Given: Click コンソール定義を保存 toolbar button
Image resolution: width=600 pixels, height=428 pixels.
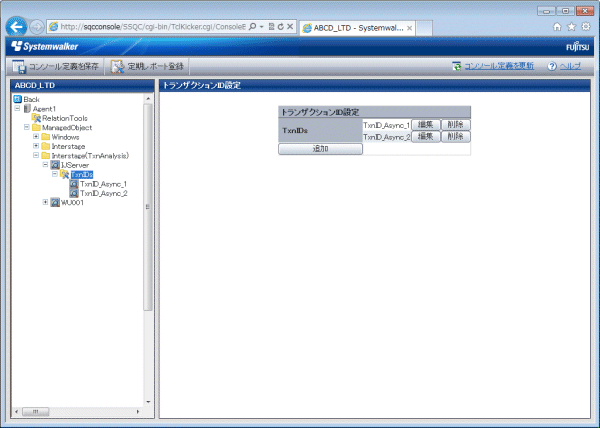Looking at the screenshot, I should [x=56, y=67].
